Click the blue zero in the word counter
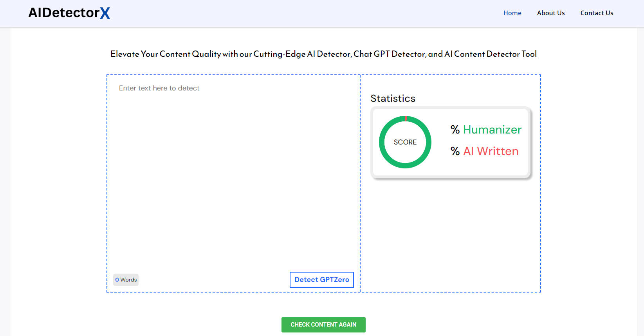Viewport: 644px width, 336px height. coord(117,280)
